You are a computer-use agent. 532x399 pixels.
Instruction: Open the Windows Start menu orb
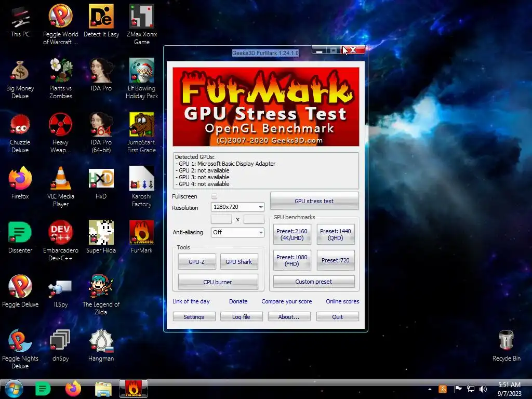pos(14,389)
